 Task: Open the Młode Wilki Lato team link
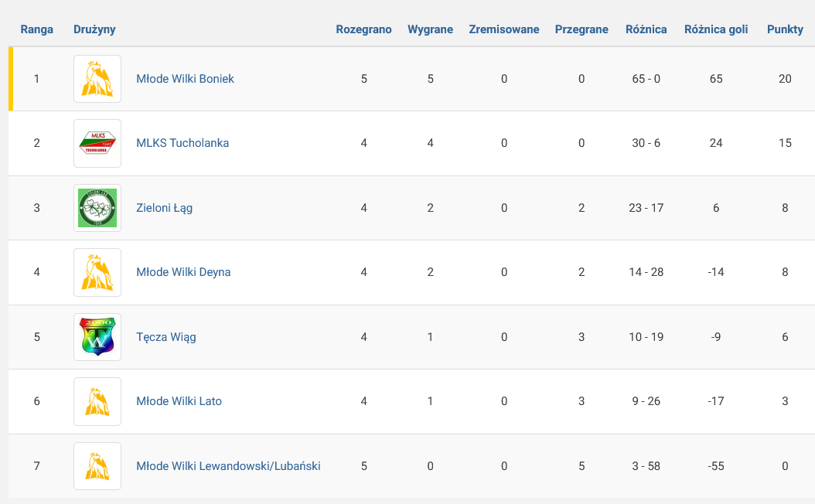[x=179, y=401]
